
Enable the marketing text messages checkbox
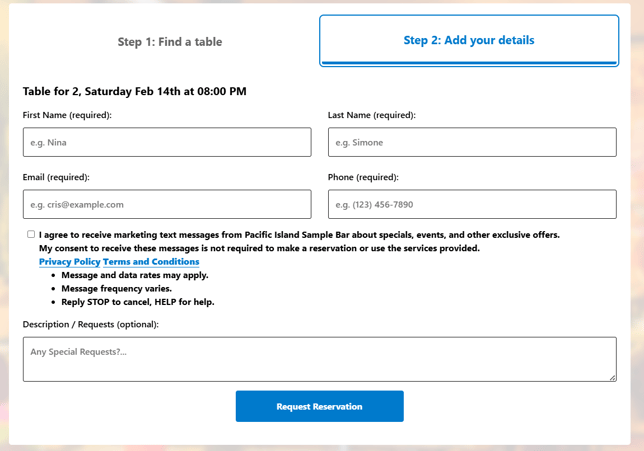point(31,234)
